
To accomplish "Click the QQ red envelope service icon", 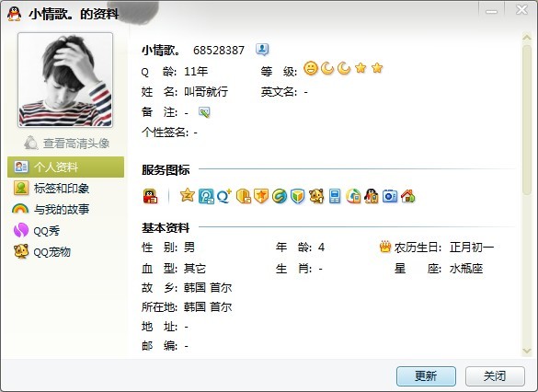I will (150, 196).
